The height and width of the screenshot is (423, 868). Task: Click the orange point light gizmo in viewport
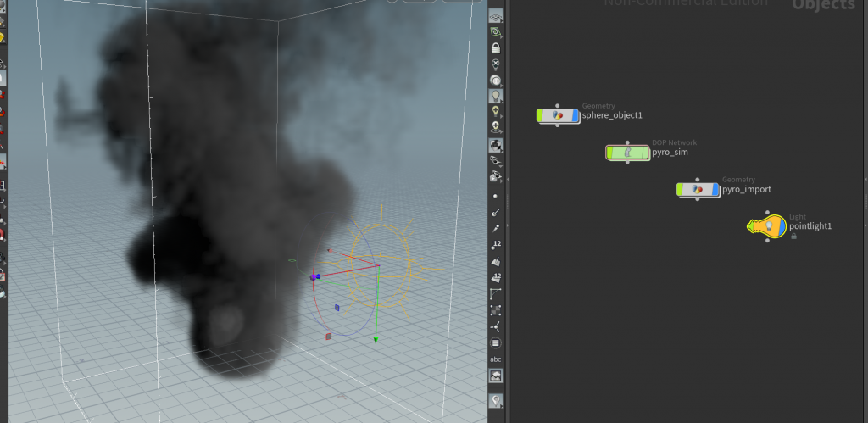[380, 266]
